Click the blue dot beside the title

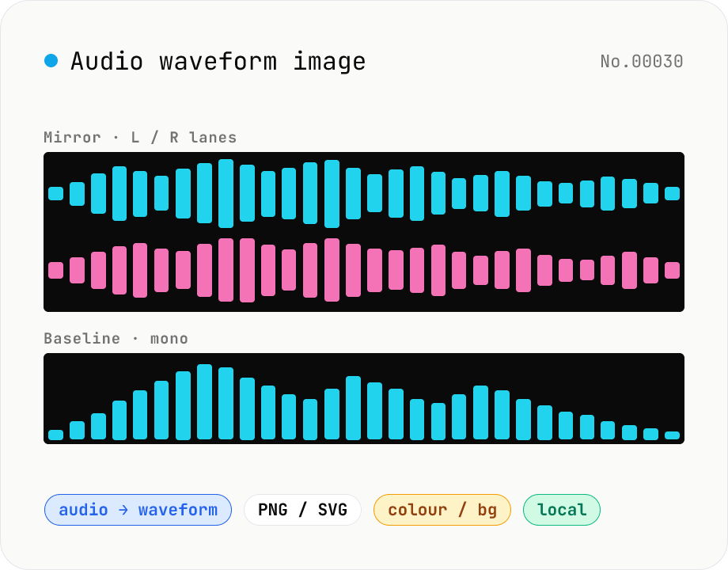(51, 61)
